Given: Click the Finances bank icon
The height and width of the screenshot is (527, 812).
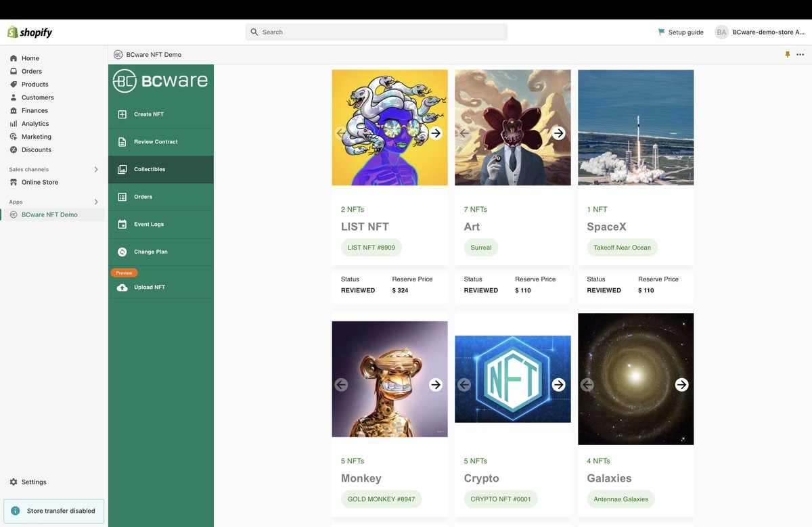Looking at the screenshot, I should click(x=14, y=110).
